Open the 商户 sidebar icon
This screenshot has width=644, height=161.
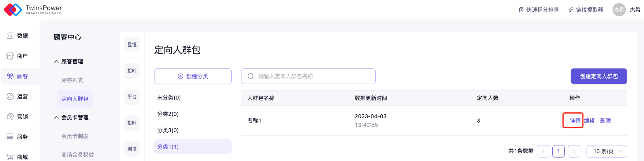(x=10, y=56)
